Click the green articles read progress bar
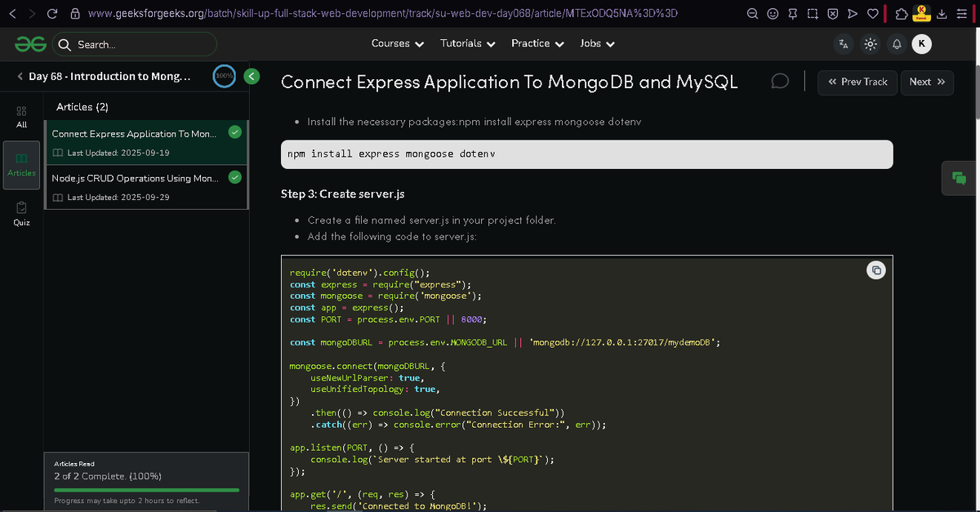The height and width of the screenshot is (512, 980). click(x=146, y=490)
